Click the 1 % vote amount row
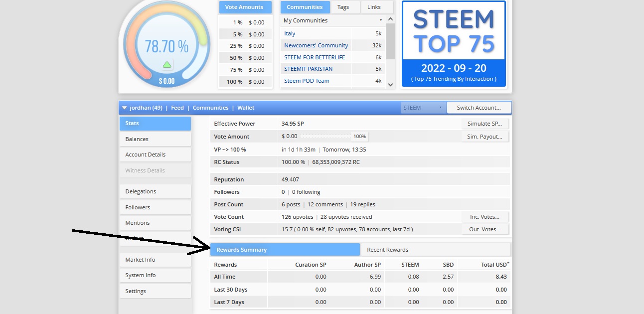The image size is (644, 314). pos(245,22)
